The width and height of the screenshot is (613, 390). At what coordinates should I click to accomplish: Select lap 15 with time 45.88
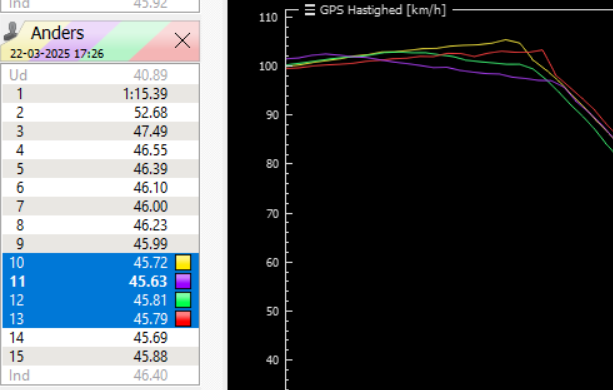100,356
